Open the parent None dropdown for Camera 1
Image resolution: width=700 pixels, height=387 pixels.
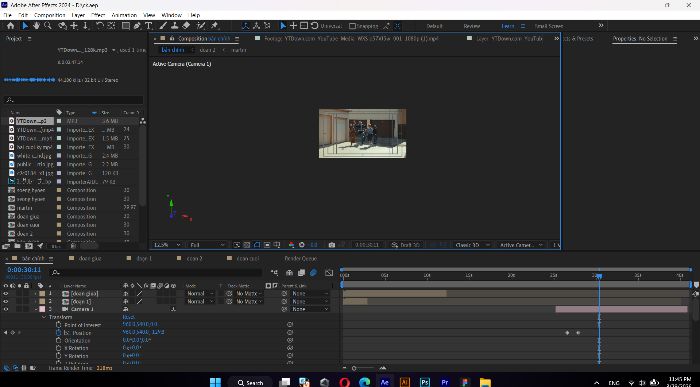pos(310,309)
